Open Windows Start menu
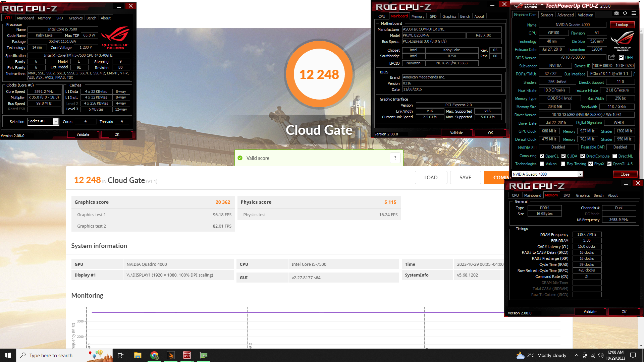The width and height of the screenshot is (644, 362). coord(8,355)
